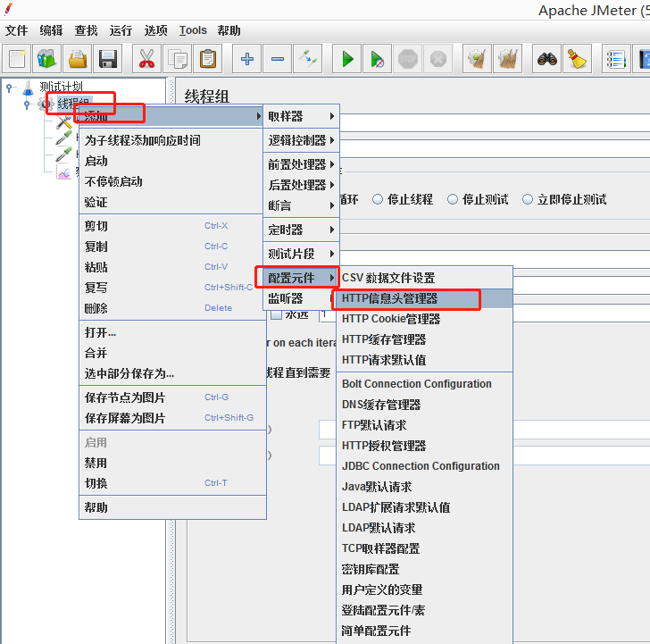
Task: Expand the 前置处理器 submenu
Action: tap(302, 164)
